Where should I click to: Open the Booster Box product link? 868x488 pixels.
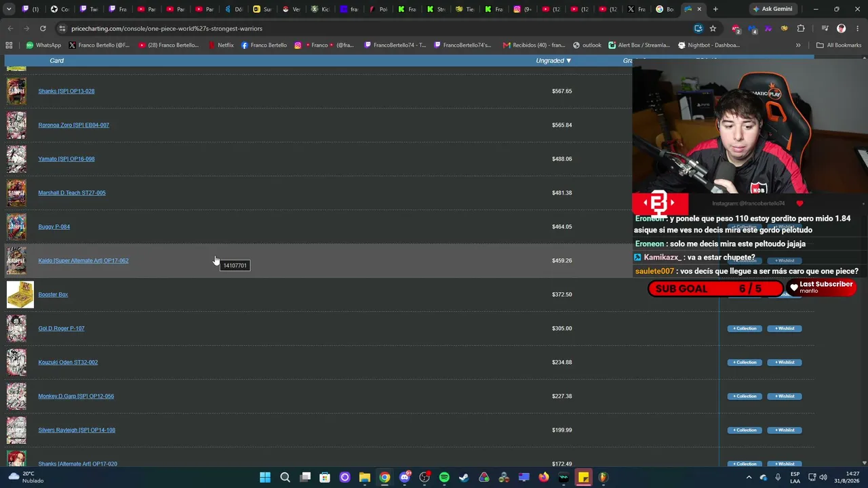pos(53,294)
